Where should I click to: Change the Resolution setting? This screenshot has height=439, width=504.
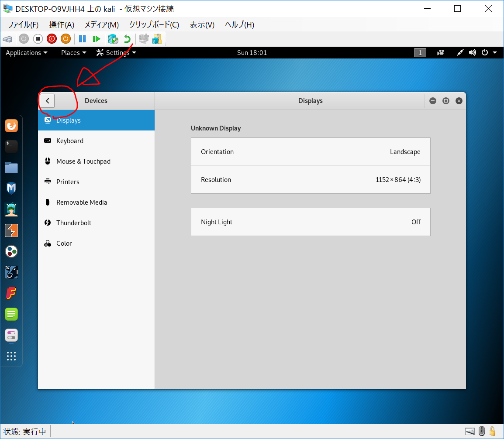point(311,180)
